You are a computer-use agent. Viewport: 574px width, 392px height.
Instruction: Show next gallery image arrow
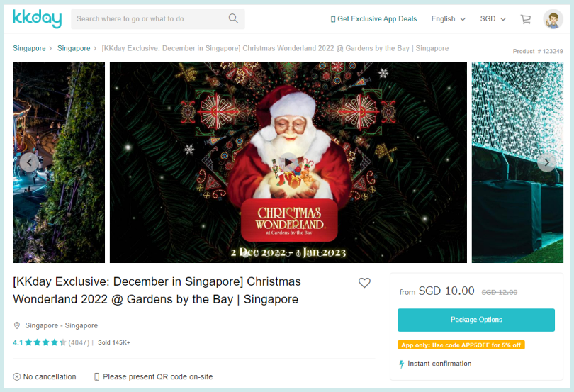coord(546,162)
